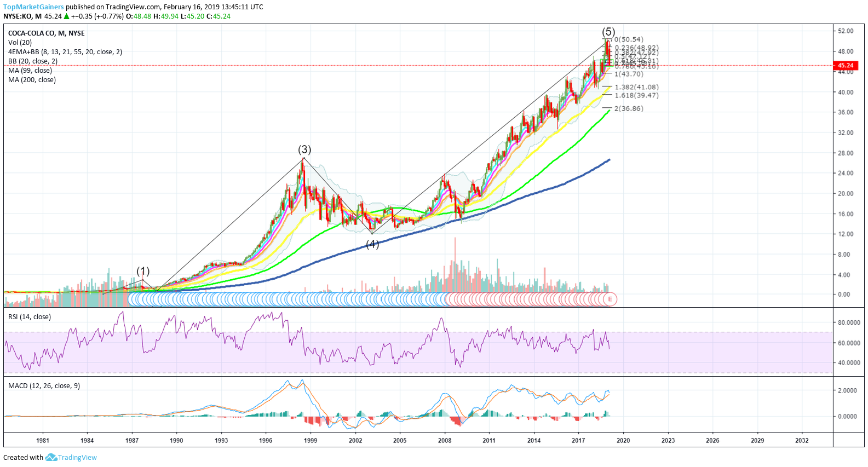Select the NYSE:KO, M symbol text
868x467 pixels.
[x=22, y=16]
